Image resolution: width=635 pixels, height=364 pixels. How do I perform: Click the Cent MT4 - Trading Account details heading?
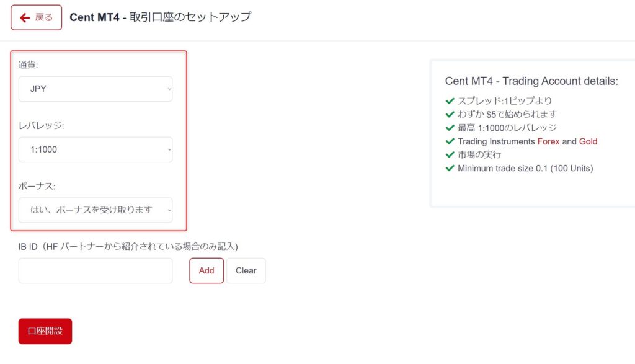531,81
